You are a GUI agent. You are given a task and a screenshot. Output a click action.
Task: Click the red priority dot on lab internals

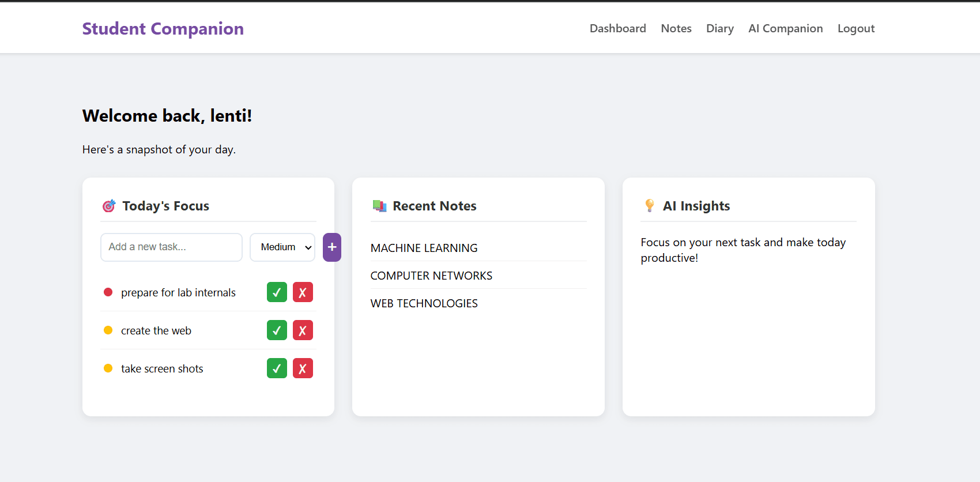pos(108,292)
